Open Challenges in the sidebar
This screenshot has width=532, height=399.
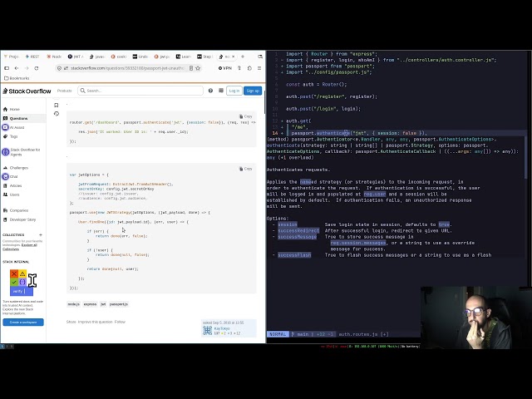tap(16, 168)
